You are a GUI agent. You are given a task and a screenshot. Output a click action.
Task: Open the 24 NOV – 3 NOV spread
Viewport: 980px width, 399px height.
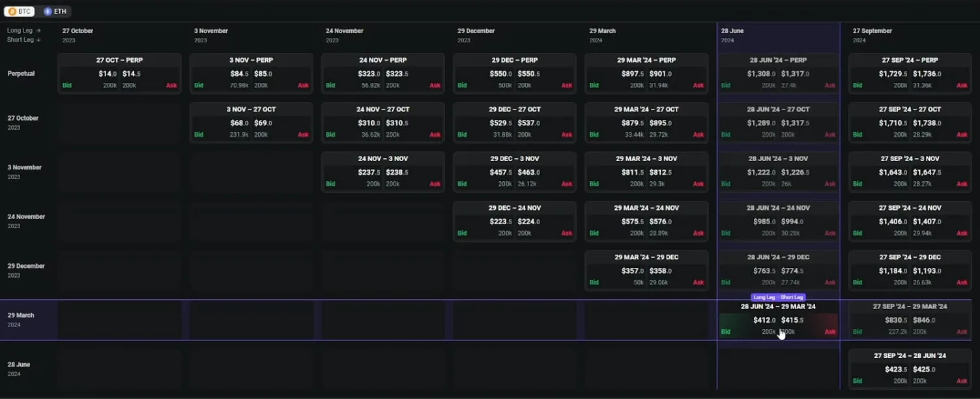[x=383, y=172]
